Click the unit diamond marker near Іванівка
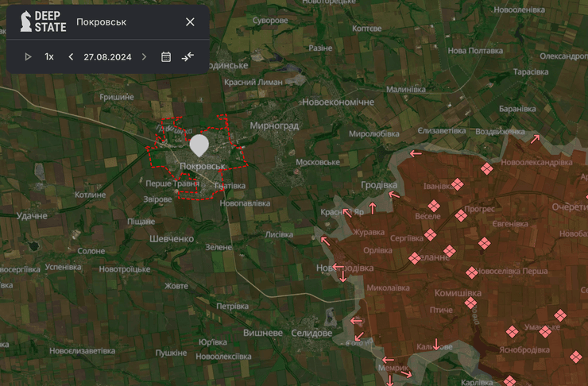The image size is (588, 386). (457, 185)
